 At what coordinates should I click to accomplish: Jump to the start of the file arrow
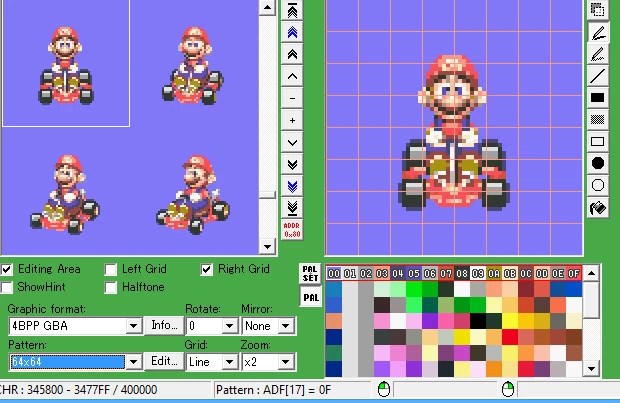coord(292,10)
